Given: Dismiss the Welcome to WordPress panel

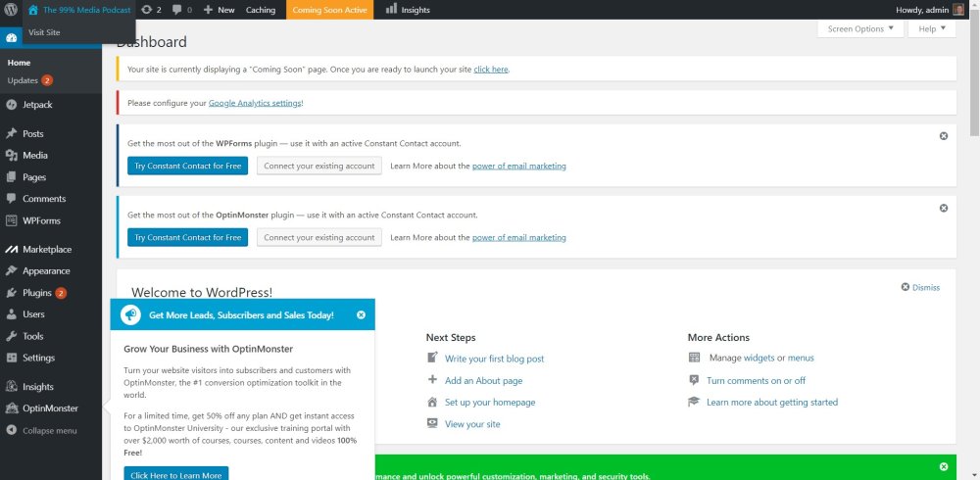Looking at the screenshot, I should pos(920,287).
